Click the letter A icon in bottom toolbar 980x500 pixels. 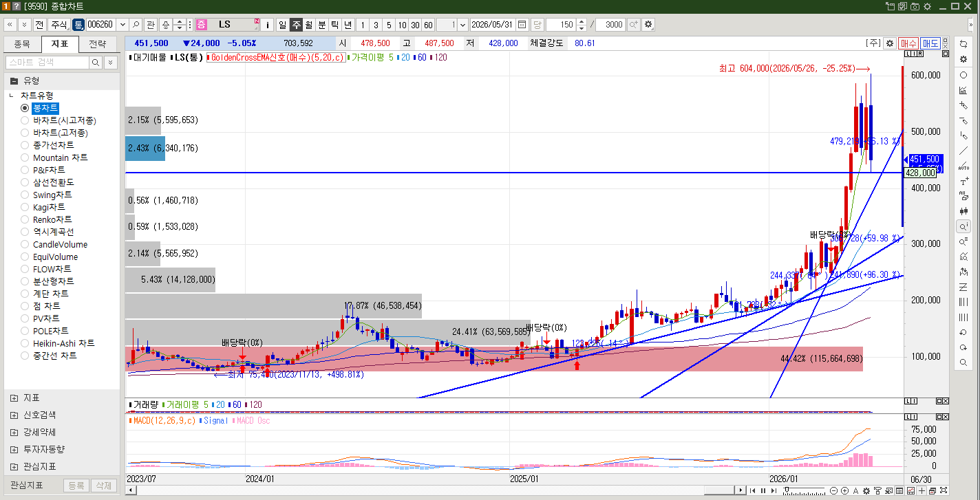[855, 491]
